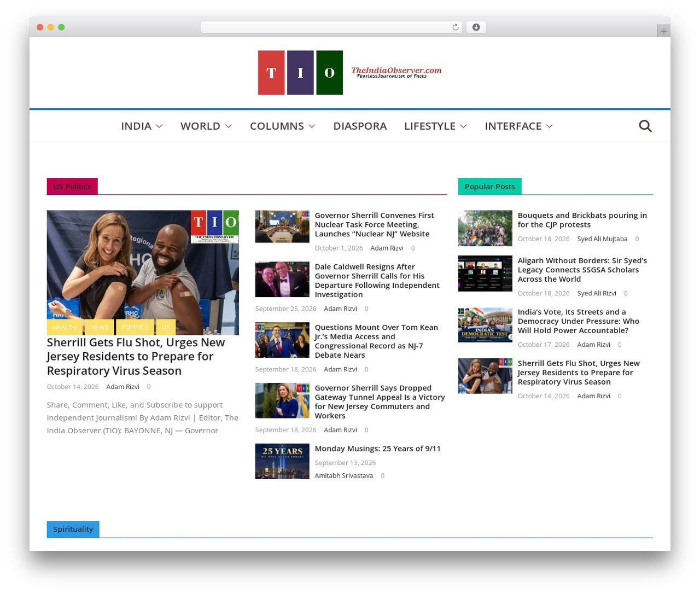Focus the browser address bar

[x=331, y=27]
